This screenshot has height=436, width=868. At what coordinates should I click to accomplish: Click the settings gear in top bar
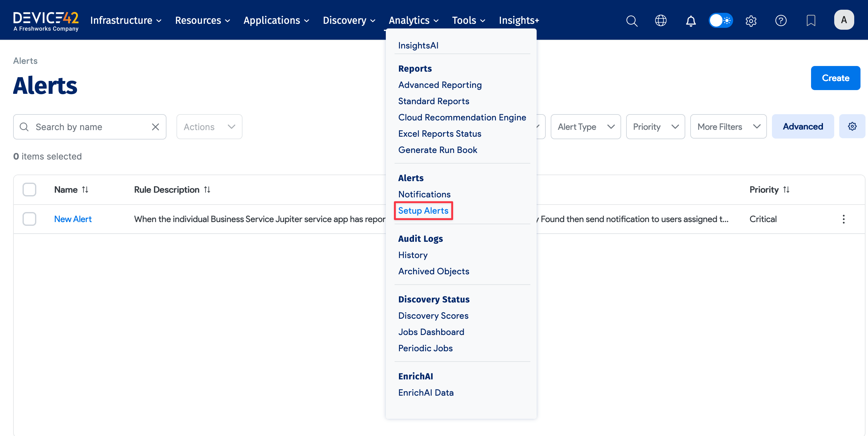751,21
